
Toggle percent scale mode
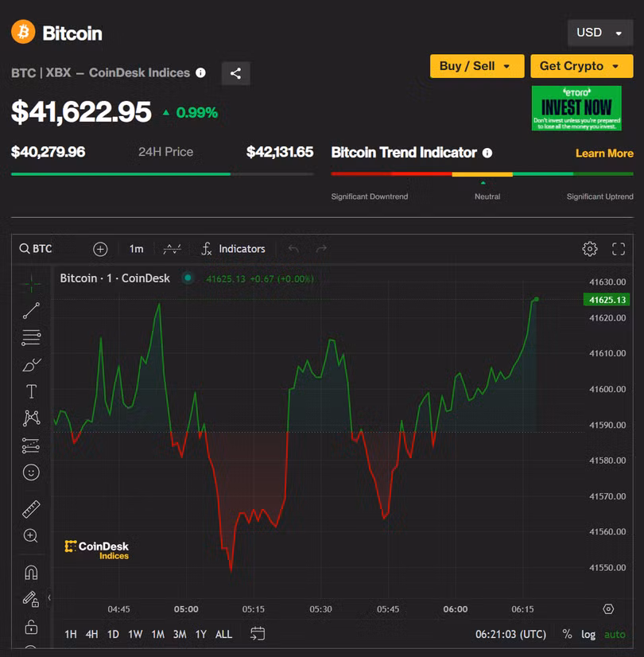pyautogui.click(x=567, y=634)
